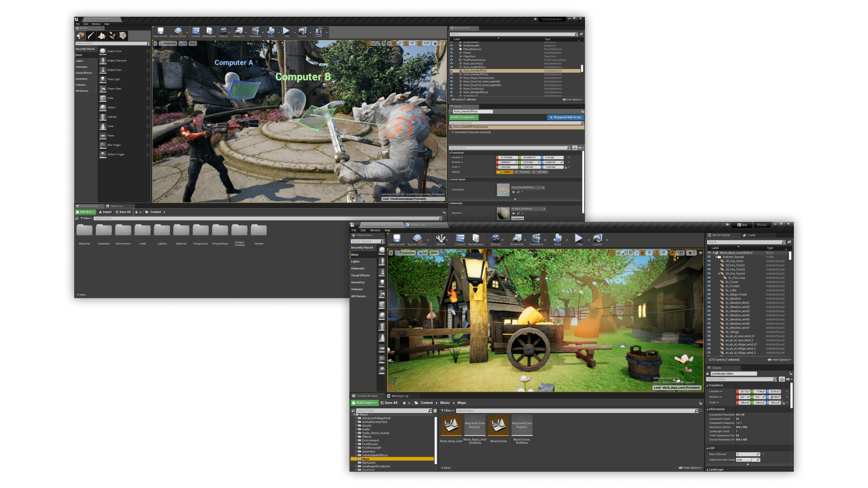The width and height of the screenshot is (868, 488).
Task: Open Cinematics in the Music window toolbar
Action: [536, 239]
